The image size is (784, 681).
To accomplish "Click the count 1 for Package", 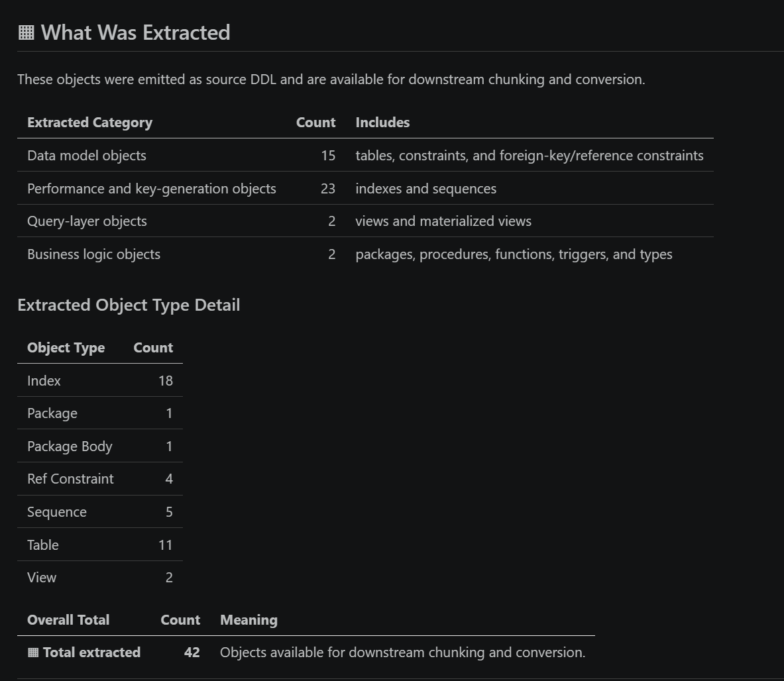I will [x=169, y=413].
